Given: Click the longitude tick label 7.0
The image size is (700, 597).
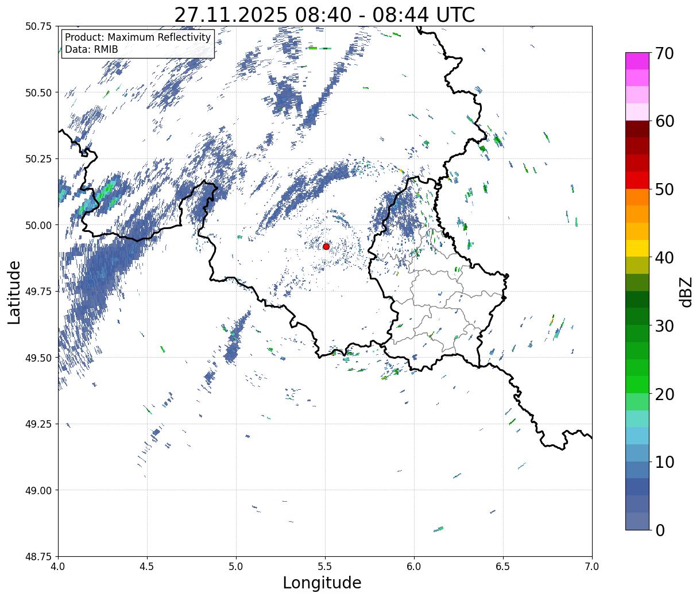Looking at the screenshot, I should point(592,567).
